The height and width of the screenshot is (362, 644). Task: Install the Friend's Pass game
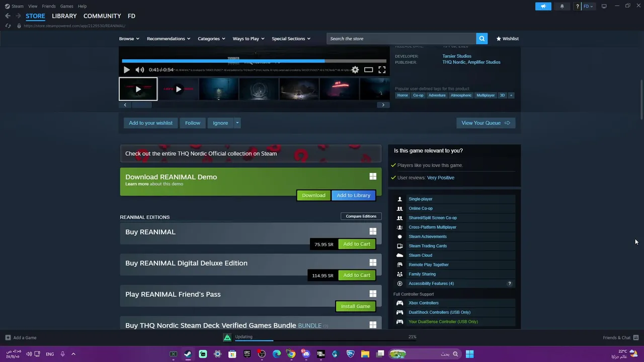[x=356, y=307]
